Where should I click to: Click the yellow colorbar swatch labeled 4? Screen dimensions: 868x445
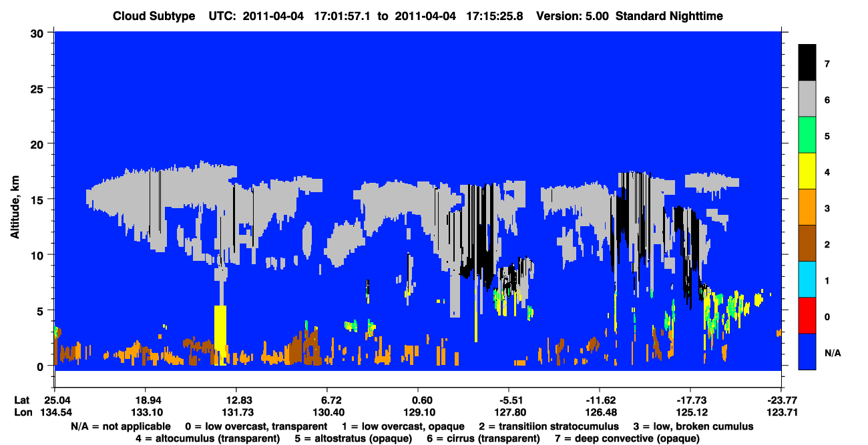(807, 171)
